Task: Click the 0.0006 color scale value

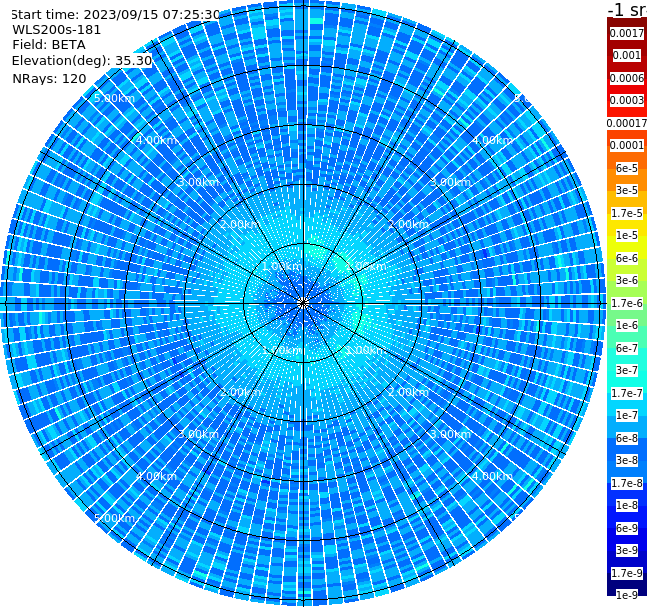Action: tap(627, 78)
